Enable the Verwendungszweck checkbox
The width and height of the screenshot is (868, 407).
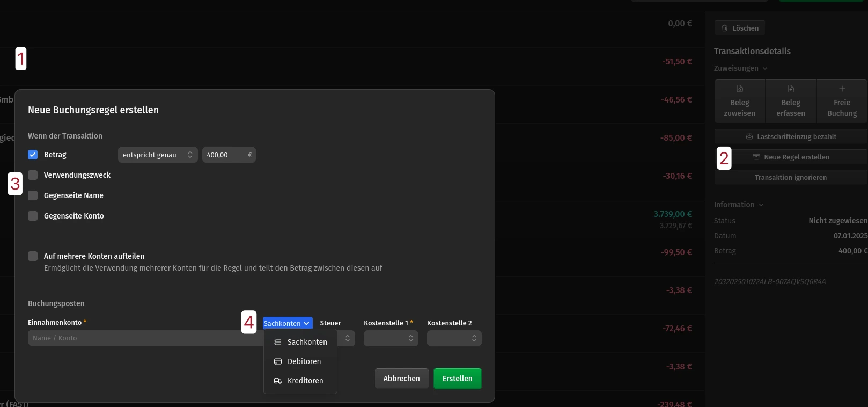coord(33,175)
